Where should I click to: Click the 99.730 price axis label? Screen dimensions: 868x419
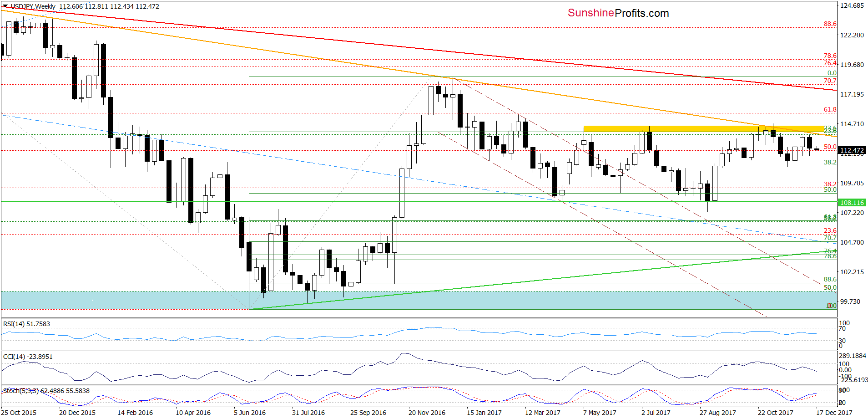pyautogui.click(x=850, y=301)
